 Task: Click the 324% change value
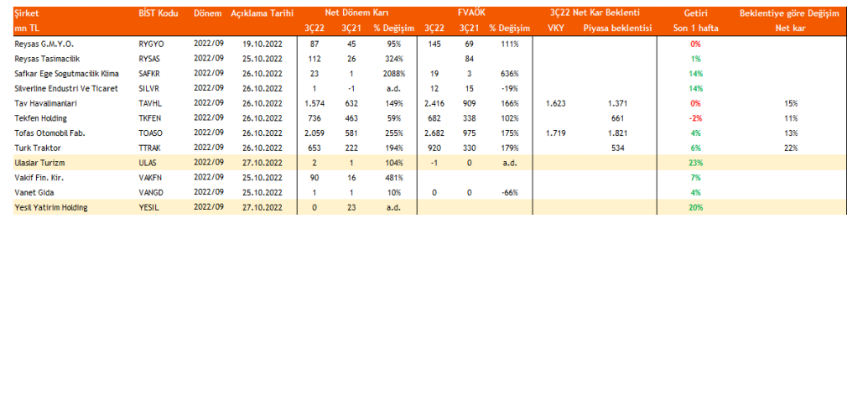tap(395, 58)
